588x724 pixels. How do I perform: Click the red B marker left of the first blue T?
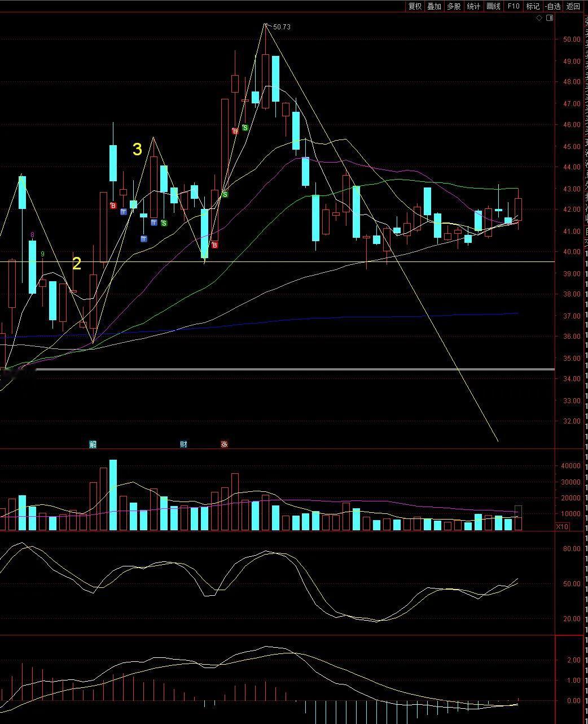(113, 206)
